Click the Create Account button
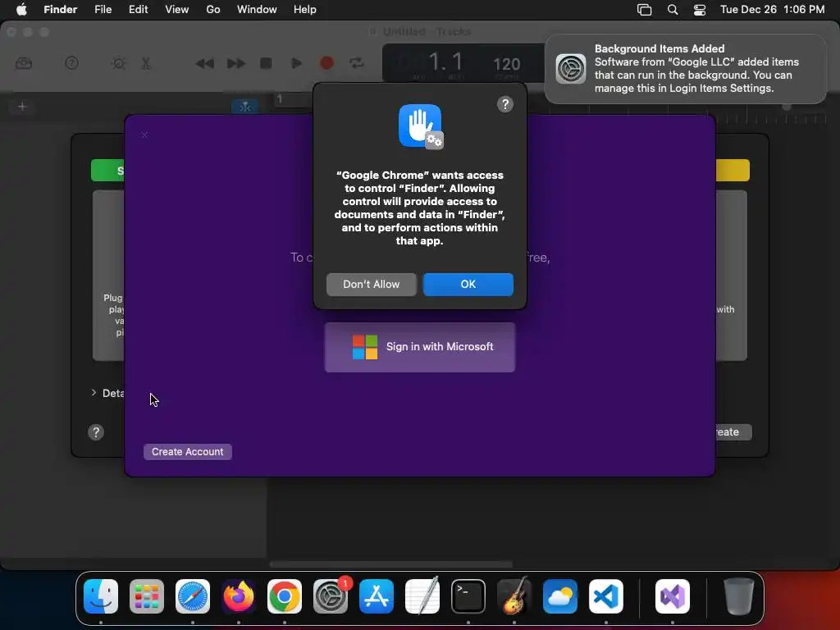Screen dimensions: 840x630 pyautogui.click(x=188, y=452)
